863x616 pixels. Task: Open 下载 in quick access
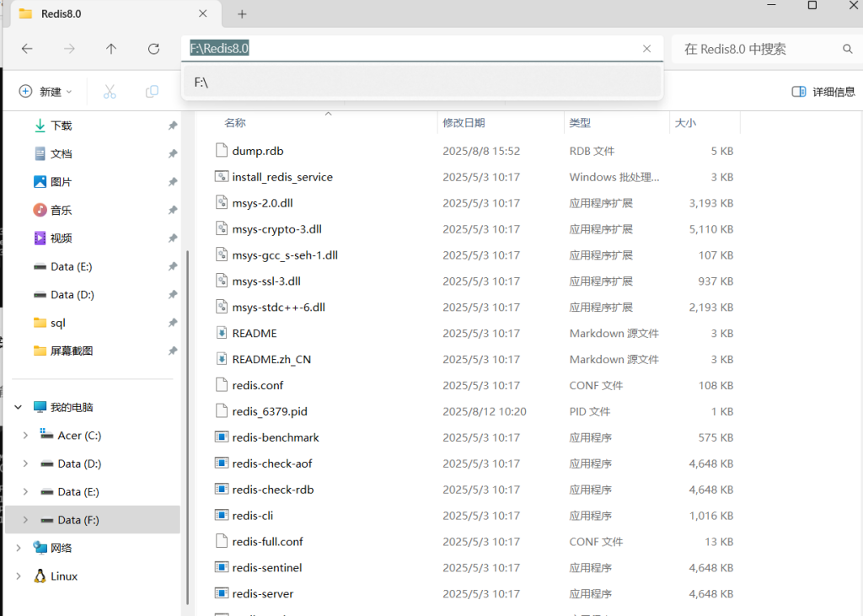pos(61,126)
